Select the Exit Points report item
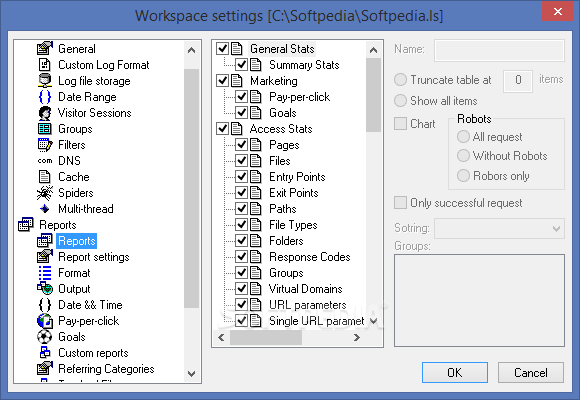This screenshot has width=580, height=400. 293,193
